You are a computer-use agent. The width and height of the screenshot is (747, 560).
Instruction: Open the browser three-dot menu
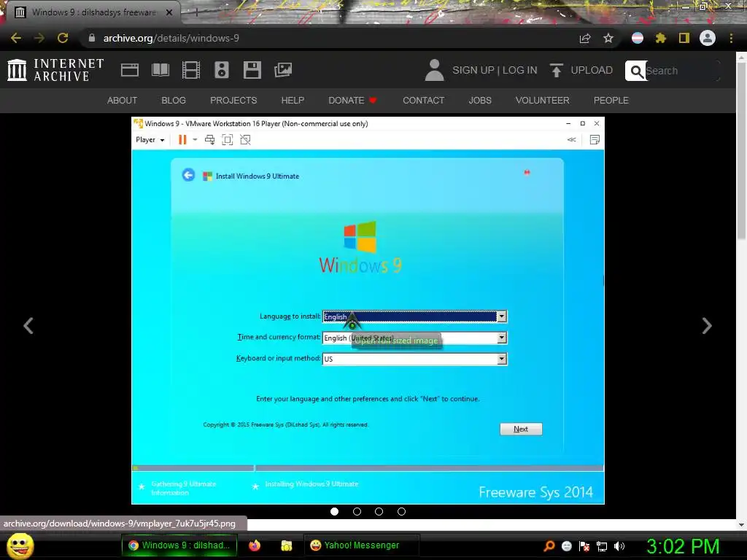731,38
